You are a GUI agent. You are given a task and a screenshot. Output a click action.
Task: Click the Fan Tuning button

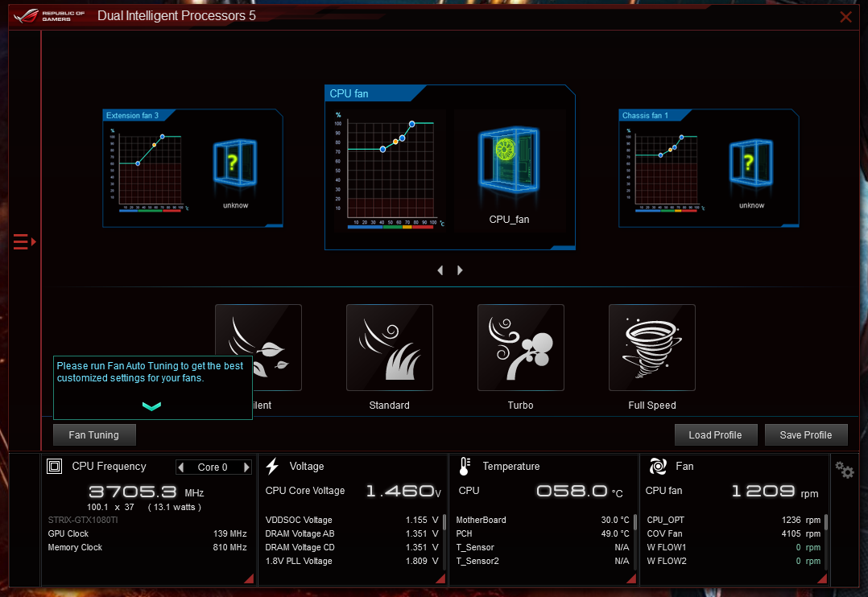click(x=94, y=435)
